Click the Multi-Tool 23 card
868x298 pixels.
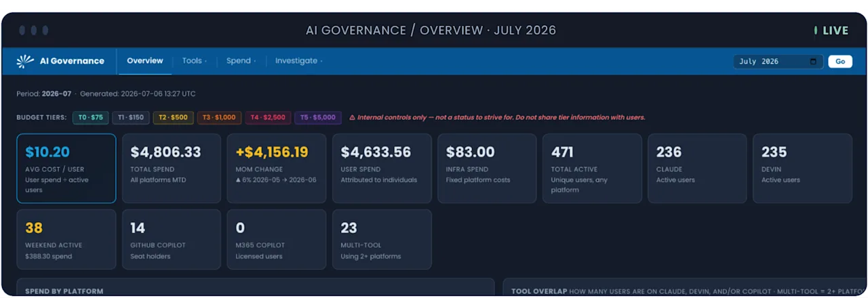382,239
